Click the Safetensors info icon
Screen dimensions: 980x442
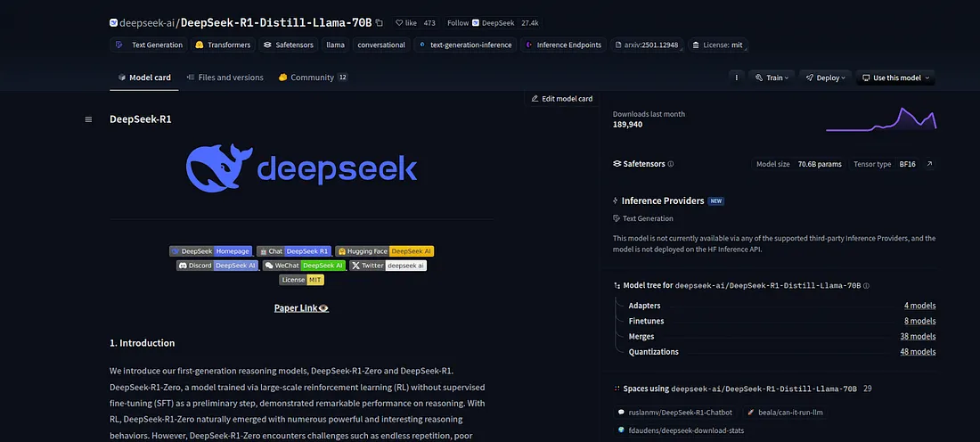click(x=671, y=165)
